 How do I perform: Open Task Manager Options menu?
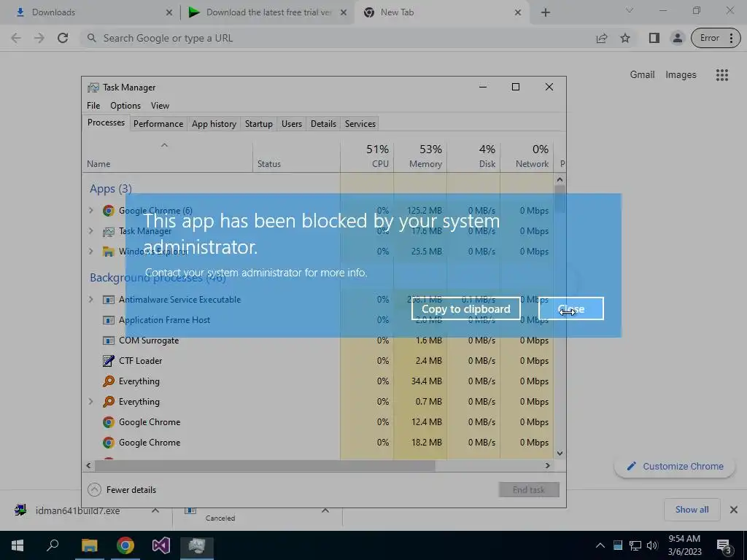(x=125, y=106)
